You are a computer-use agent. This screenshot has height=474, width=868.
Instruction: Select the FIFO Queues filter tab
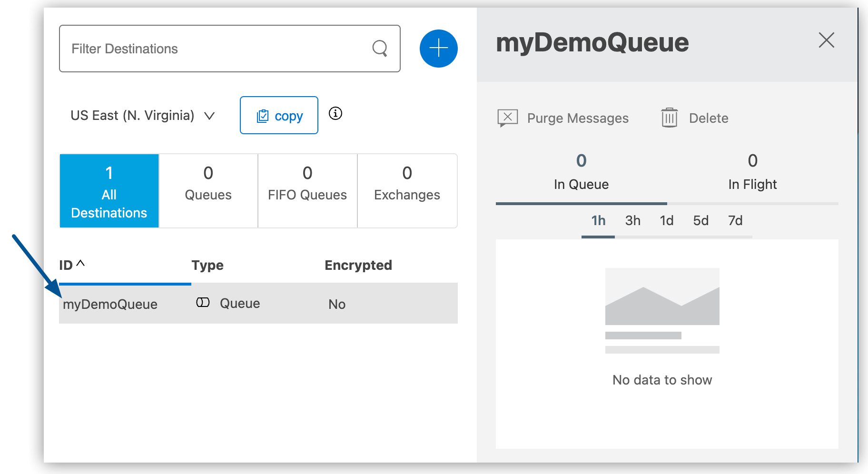pos(307,191)
